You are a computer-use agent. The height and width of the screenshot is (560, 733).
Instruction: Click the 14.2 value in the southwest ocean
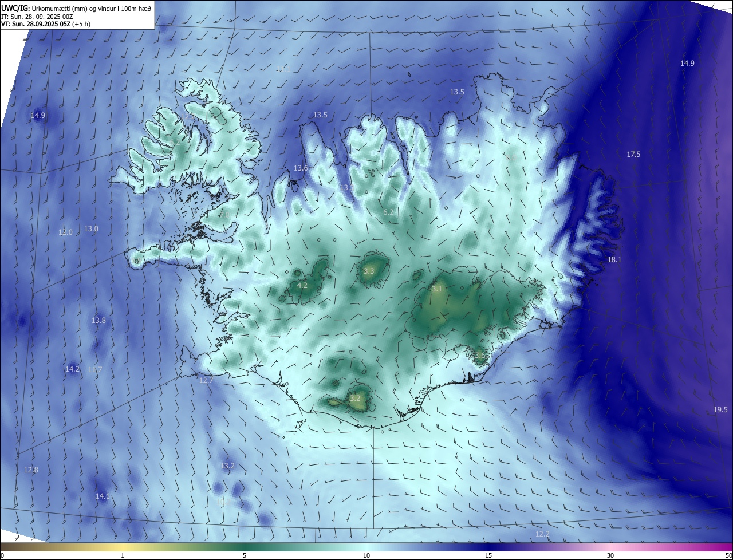[x=72, y=369]
